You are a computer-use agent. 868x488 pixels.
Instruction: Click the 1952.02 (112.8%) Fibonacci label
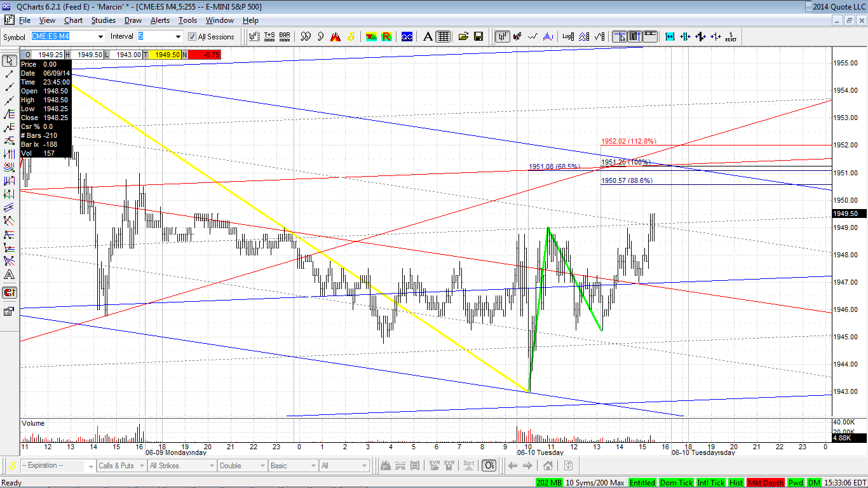[x=628, y=141]
